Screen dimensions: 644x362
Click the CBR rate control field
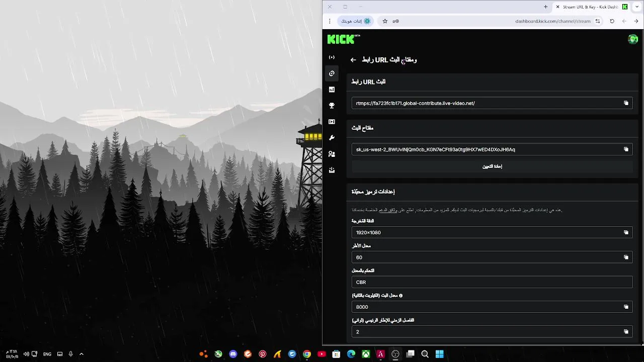coord(492,282)
